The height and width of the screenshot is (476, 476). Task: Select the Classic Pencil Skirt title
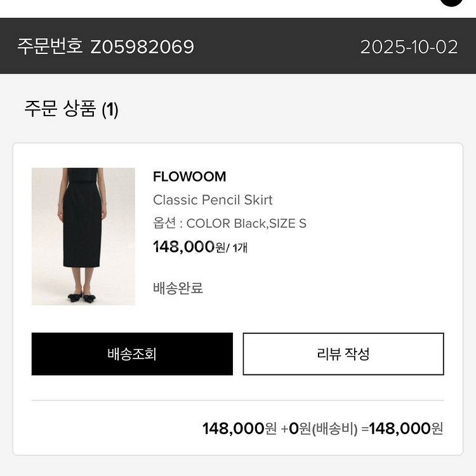(213, 200)
